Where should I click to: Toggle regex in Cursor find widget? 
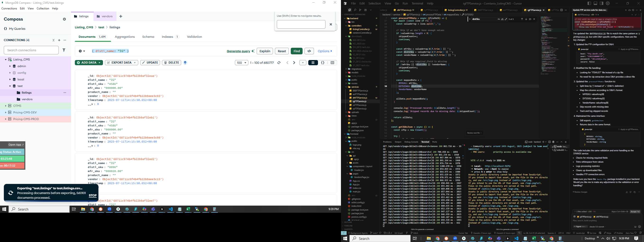(x=506, y=19)
